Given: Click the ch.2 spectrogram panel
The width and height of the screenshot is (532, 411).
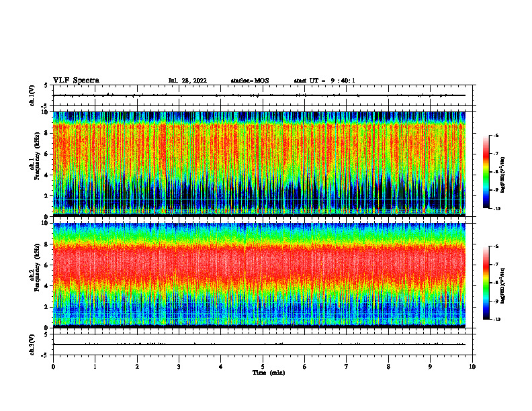Looking at the screenshot, I should (x=259, y=275).
